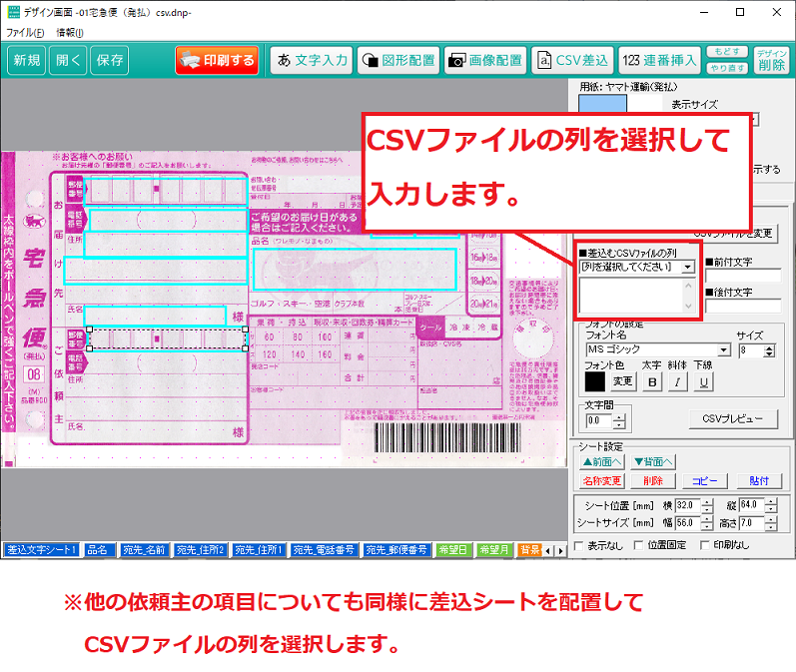Enable the 印刷なし checkbox
Image resolution: width=796 pixels, height=672 pixels.
(705, 545)
